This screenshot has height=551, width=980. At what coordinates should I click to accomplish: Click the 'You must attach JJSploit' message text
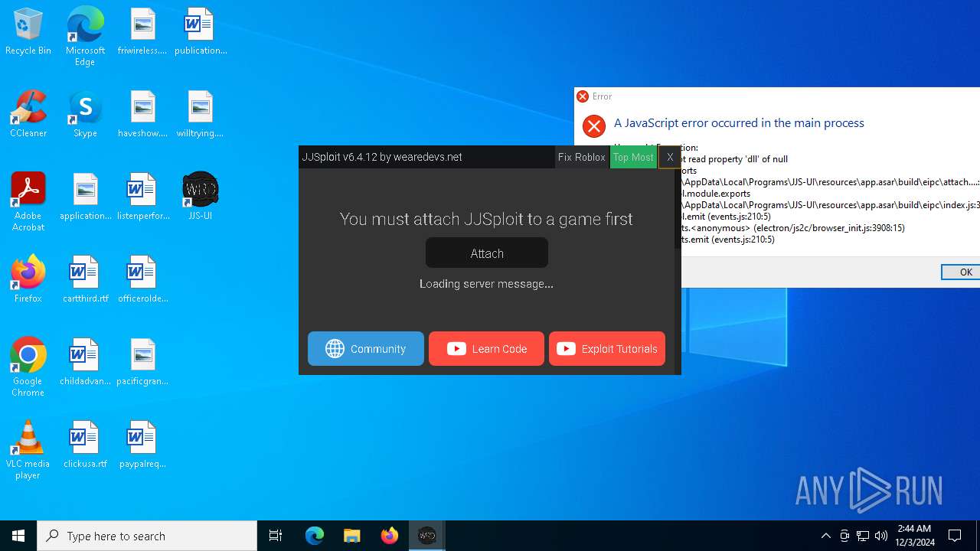coord(486,219)
